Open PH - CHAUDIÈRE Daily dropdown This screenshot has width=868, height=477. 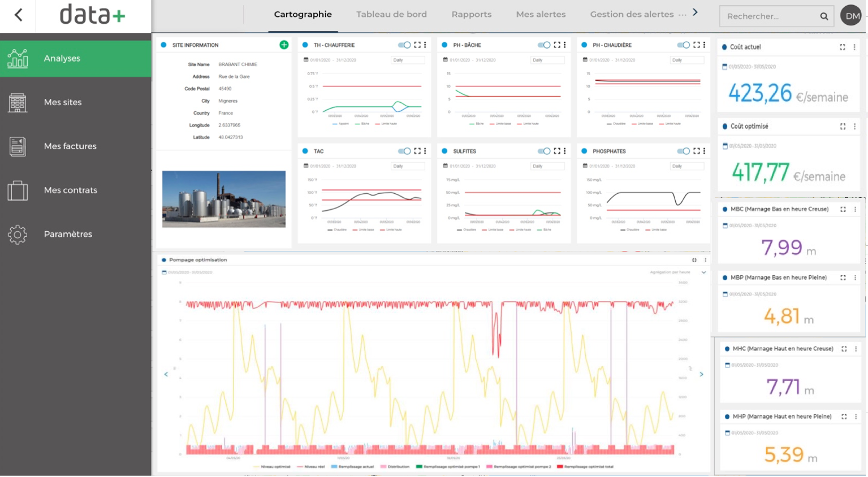[x=687, y=60]
